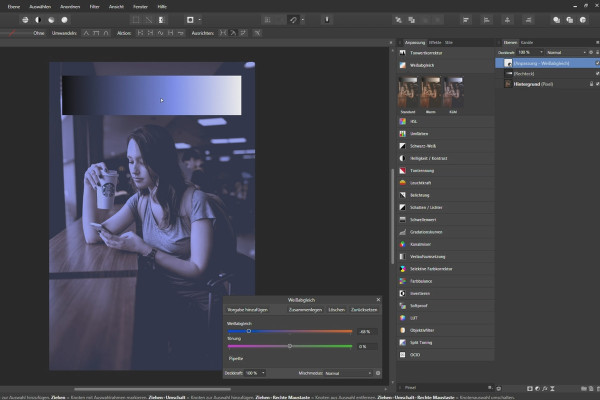Viewport: 600px width, 400px height.
Task: Click the auto colours toolbar icon
Action: coord(51,20)
